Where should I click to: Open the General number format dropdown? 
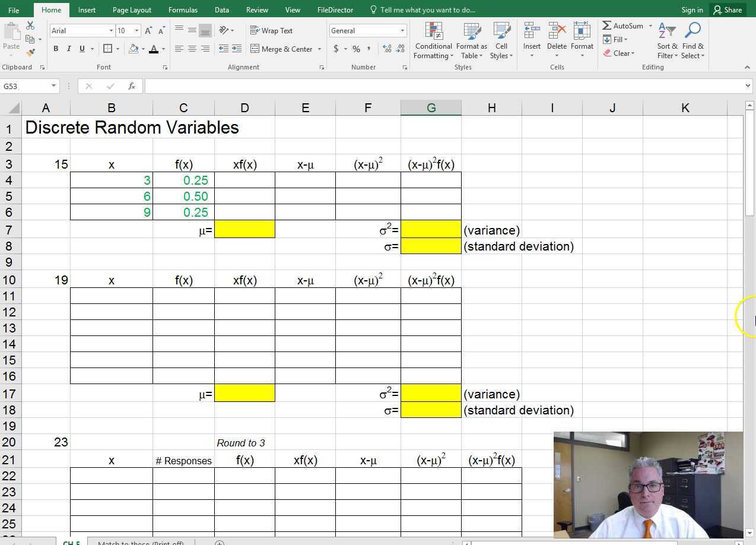click(x=402, y=30)
